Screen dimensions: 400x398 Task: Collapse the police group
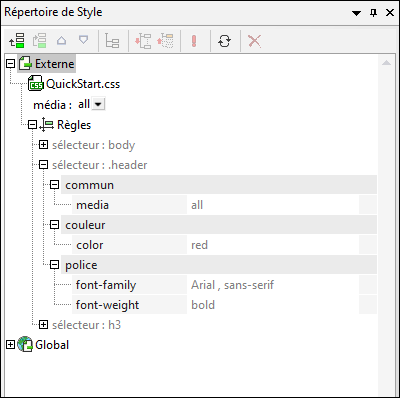[54, 265]
